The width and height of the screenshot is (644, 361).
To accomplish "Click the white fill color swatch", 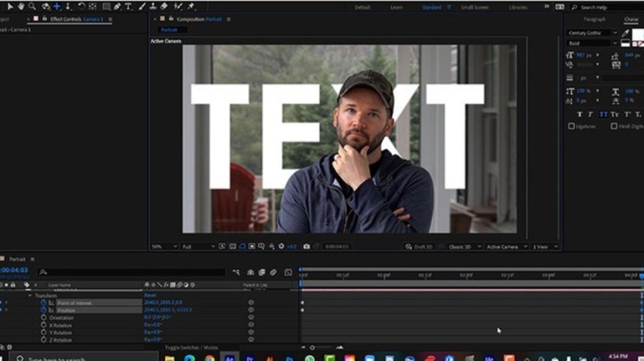I will 637,35.
